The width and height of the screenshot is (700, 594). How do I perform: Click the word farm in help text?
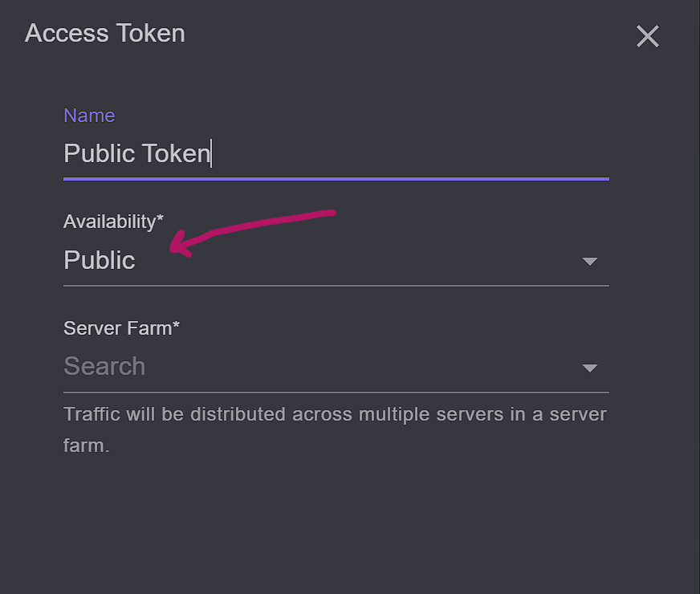click(x=84, y=445)
